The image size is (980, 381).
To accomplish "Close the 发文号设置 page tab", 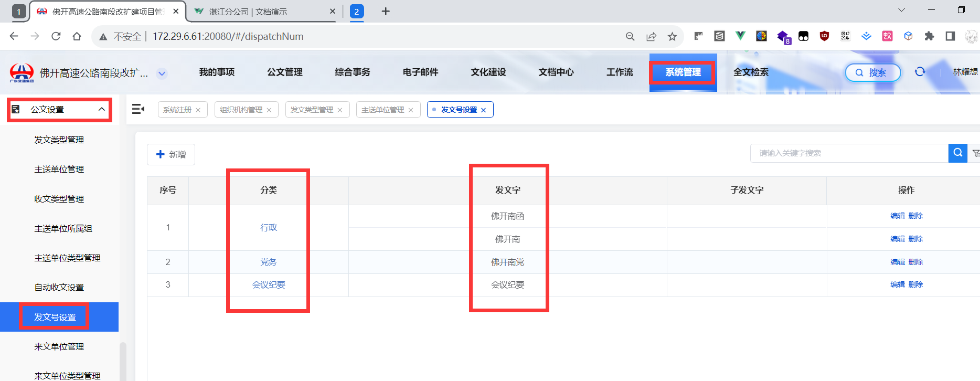I will point(484,110).
